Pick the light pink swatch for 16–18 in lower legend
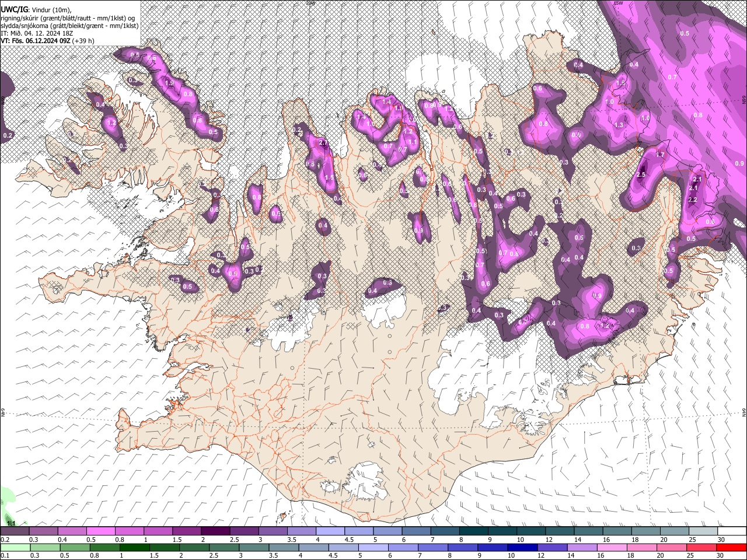Image resolution: width=747 pixels, height=560 pixels. pos(612,547)
